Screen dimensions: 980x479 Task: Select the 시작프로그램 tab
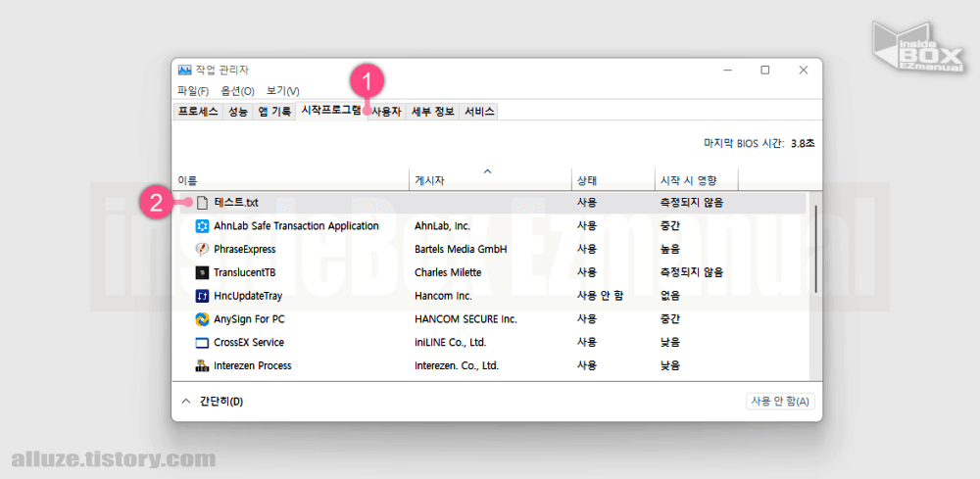tap(331, 111)
